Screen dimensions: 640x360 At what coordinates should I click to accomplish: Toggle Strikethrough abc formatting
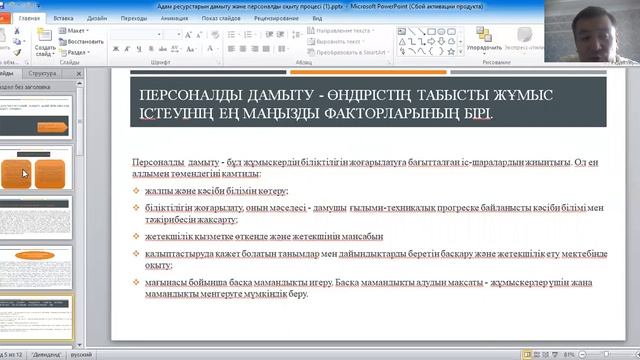163,49
